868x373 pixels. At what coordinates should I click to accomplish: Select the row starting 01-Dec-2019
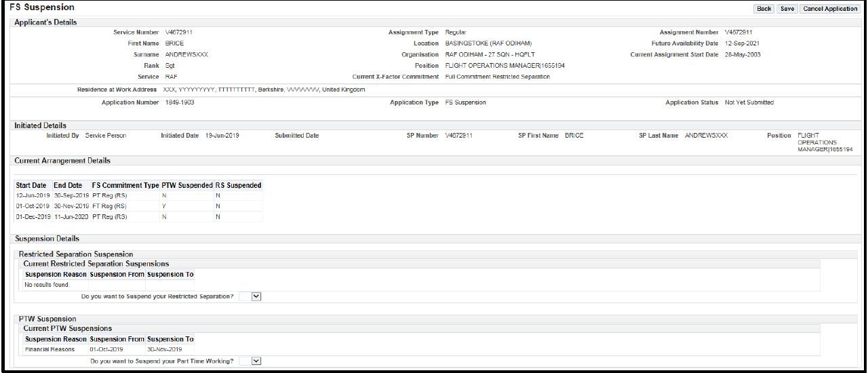[x=33, y=217]
